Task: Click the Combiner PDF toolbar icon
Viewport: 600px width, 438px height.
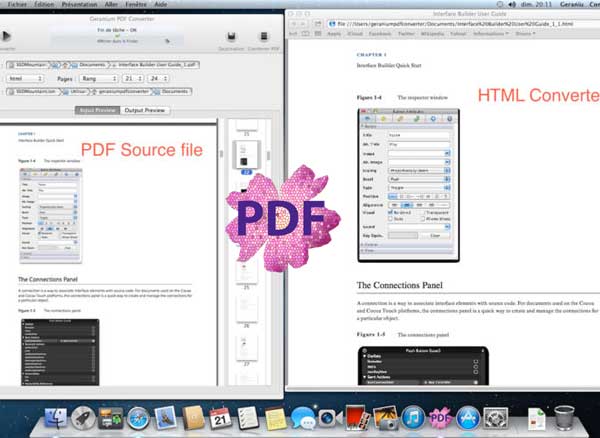Action: coord(264,37)
